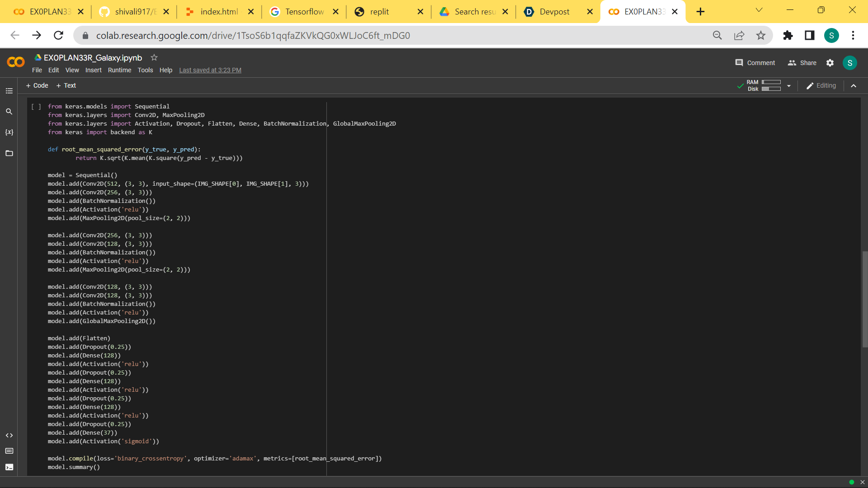Viewport: 868px width, 488px height.
Task: Expand browser tab search chevron
Action: pos(759,10)
